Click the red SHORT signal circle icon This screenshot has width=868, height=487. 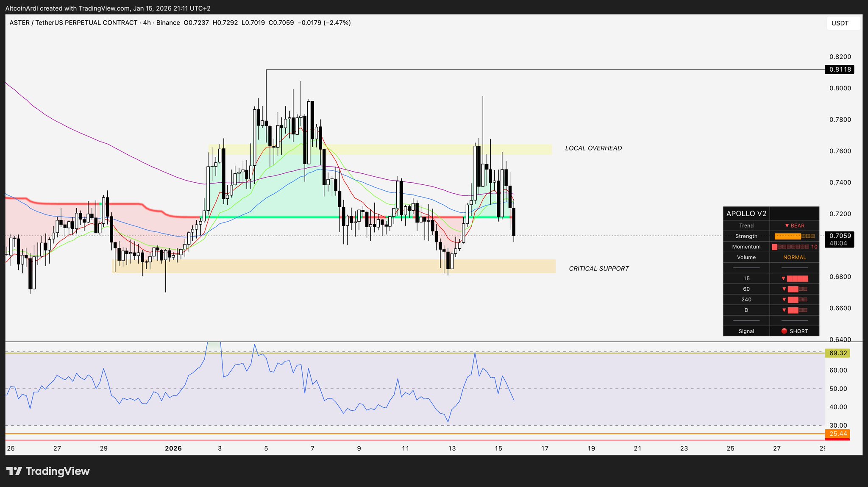784,331
